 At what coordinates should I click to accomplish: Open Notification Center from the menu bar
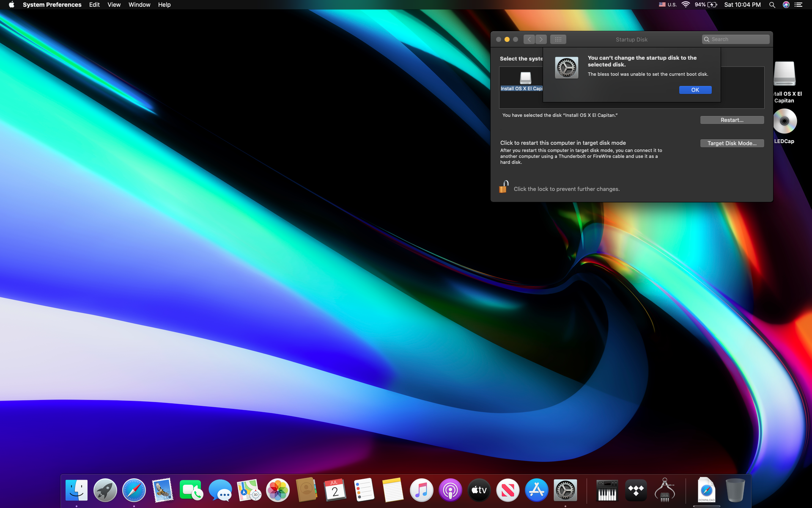click(798, 5)
